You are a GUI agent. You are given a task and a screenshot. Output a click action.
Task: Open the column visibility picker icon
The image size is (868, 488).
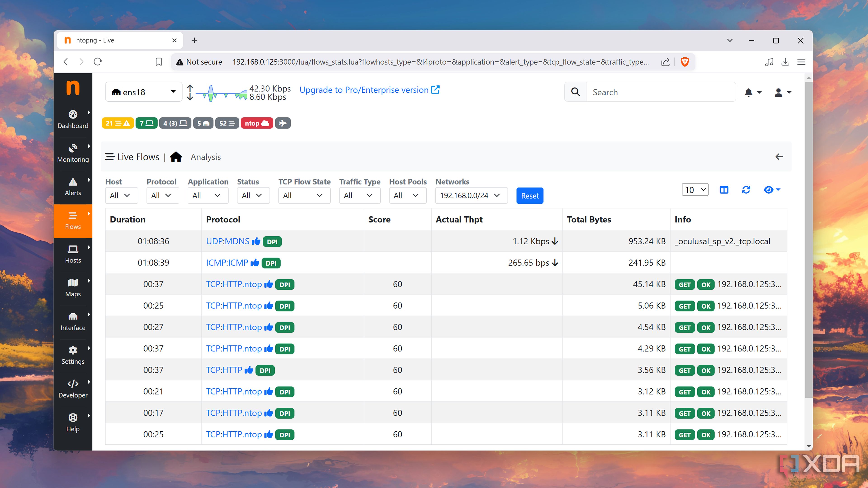click(x=724, y=190)
